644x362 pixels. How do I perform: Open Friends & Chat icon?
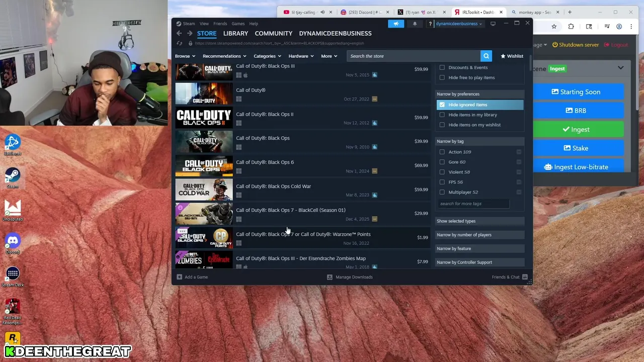click(525, 277)
